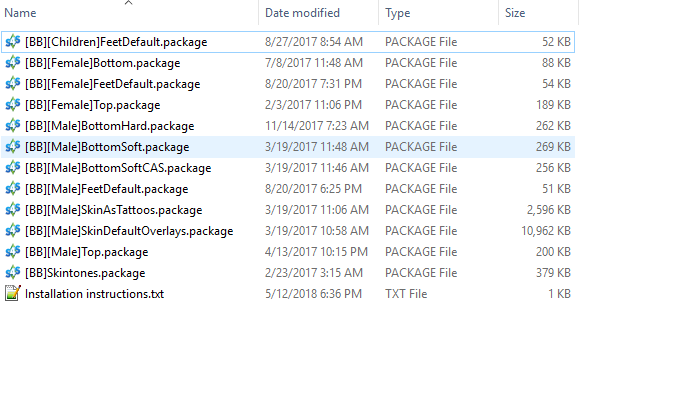Select [BB][Male]BottomSoftCAS.package file name
The image size is (674, 413).
point(118,168)
